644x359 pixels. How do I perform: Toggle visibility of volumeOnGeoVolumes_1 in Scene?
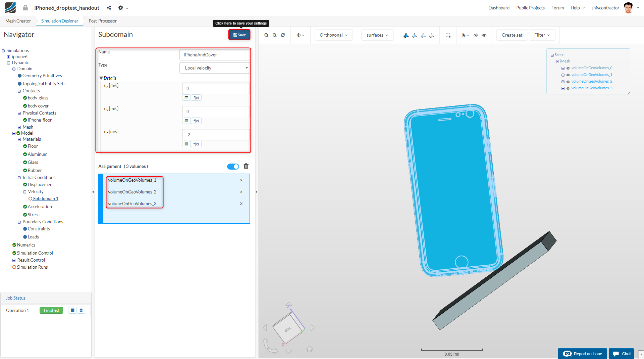coord(568,75)
